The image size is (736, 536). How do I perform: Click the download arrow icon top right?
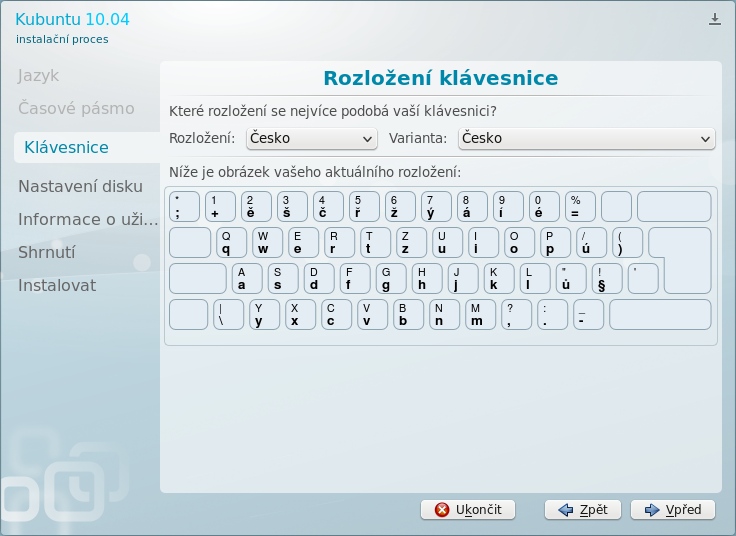(x=714, y=19)
